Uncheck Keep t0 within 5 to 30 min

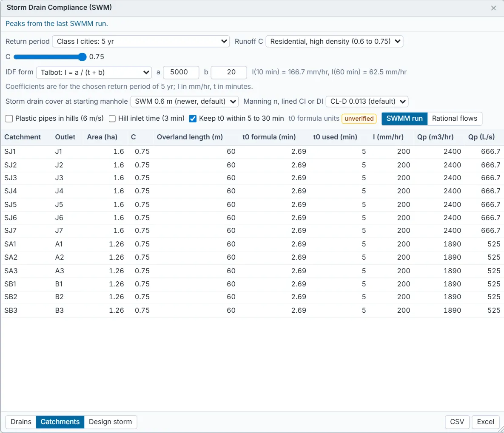pyautogui.click(x=193, y=119)
